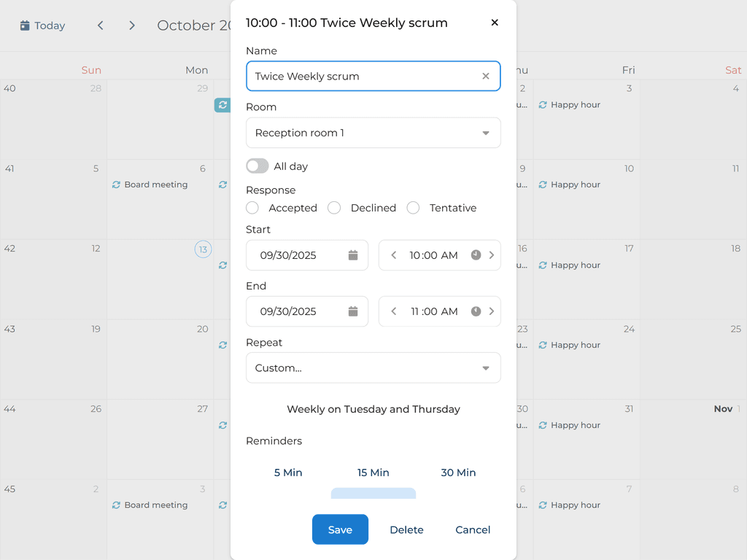This screenshot has width=747, height=560.
Task: Open the Room dropdown
Action: point(373,133)
